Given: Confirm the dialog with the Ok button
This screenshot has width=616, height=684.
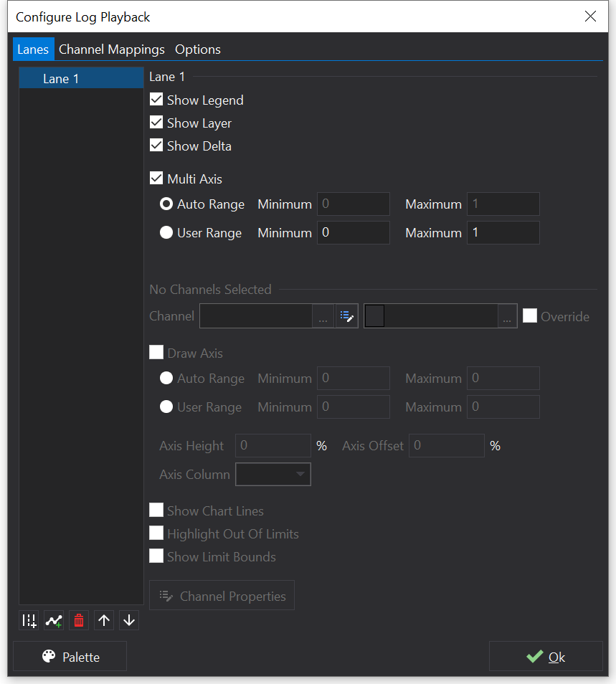Looking at the screenshot, I should pyautogui.click(x=546, y=657).
